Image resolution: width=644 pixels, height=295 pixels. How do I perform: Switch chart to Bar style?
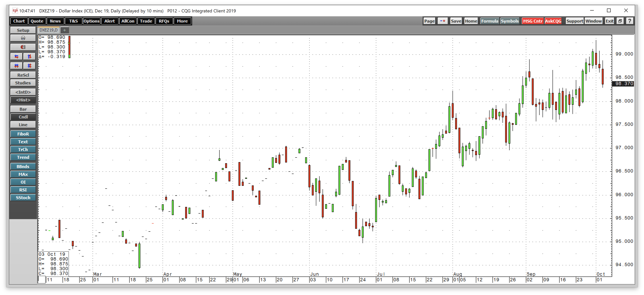coord(23,109)
